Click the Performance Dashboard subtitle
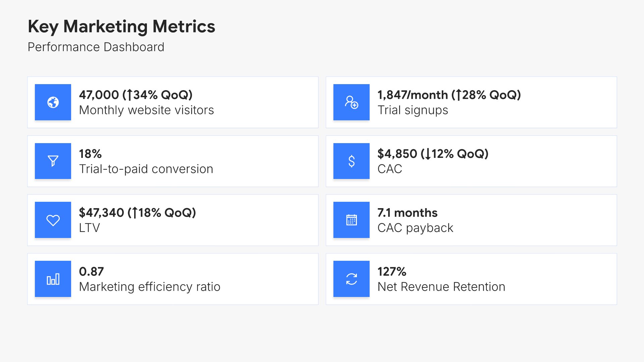This screenshot has width=644, height=362. click(x=96, y=47)
